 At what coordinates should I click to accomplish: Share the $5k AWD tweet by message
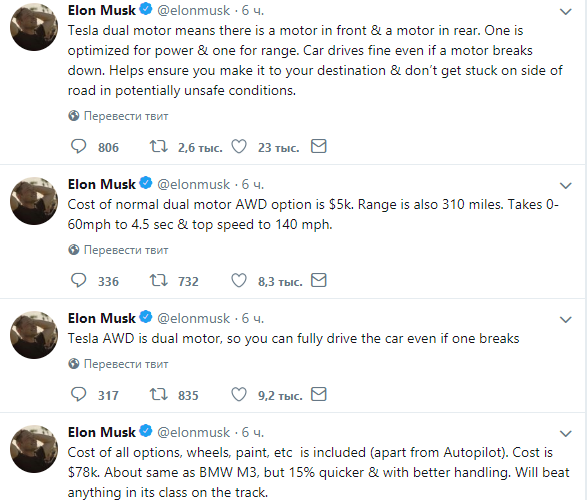click(319, 280)
